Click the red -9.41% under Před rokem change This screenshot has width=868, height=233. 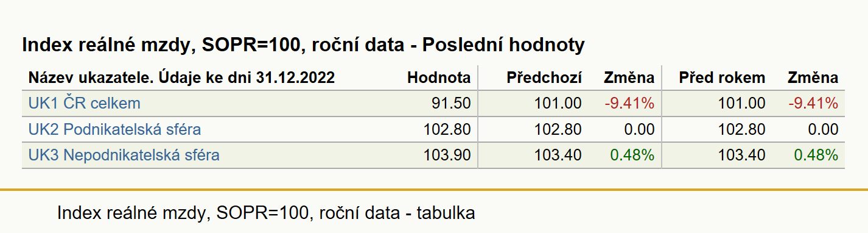pos(813,103)
